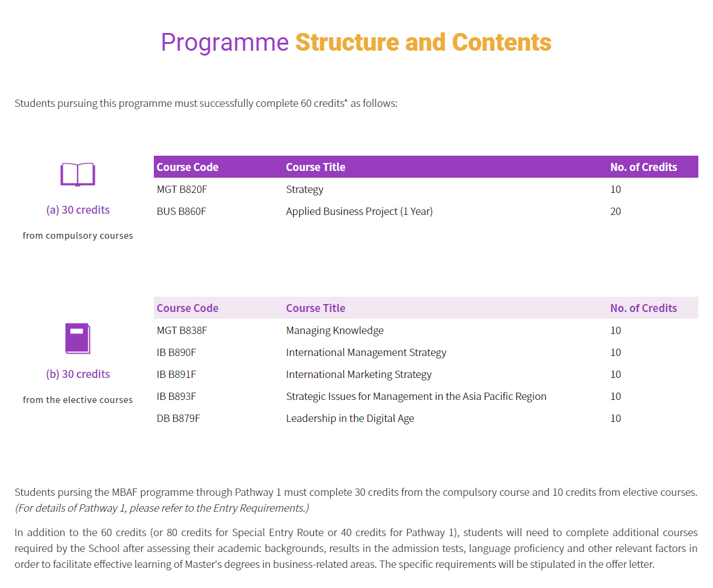Click the purple closed notebook icon

pyautogui.click(x=78, y=338)
